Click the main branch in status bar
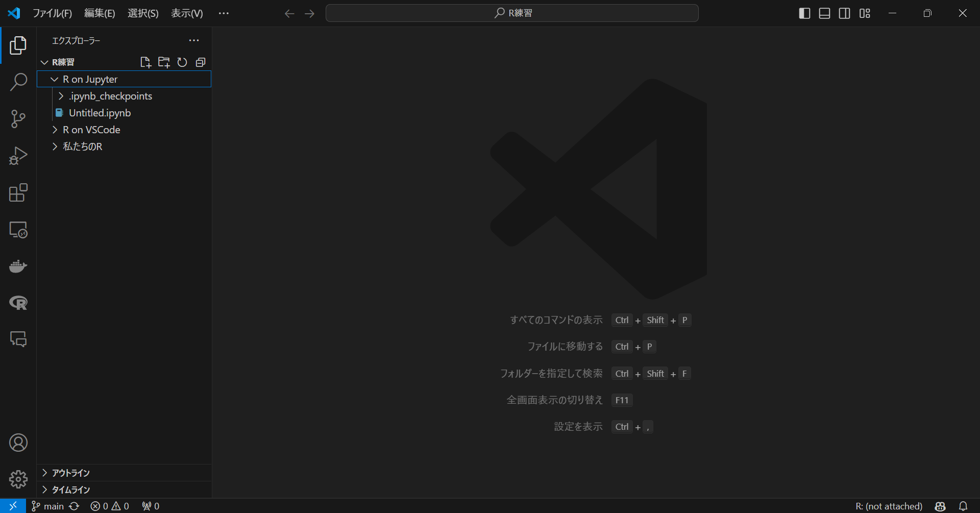 pyautogui.click(x=48, y=506)
